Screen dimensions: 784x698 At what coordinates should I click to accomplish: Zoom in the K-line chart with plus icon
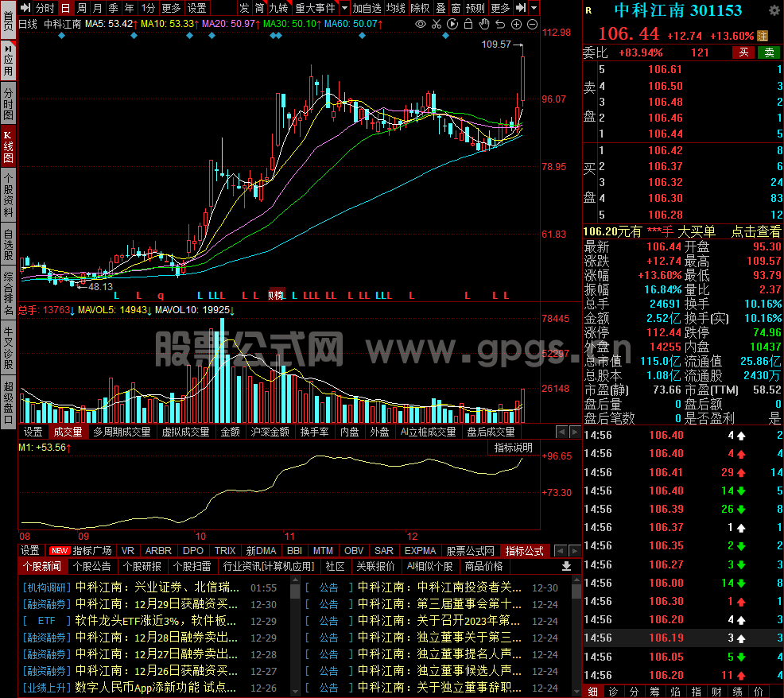pyautogui.click(x=517, y=24)
